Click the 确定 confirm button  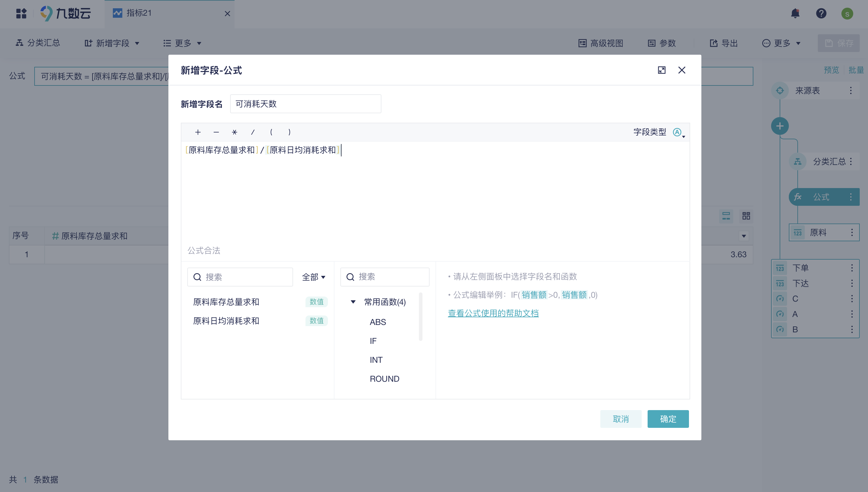coord(668,419)
